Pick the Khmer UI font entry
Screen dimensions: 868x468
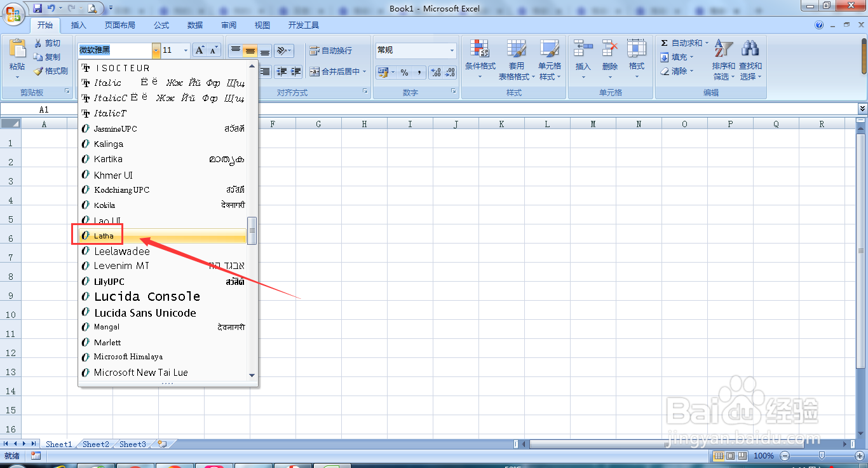click(x=163, y=175)
